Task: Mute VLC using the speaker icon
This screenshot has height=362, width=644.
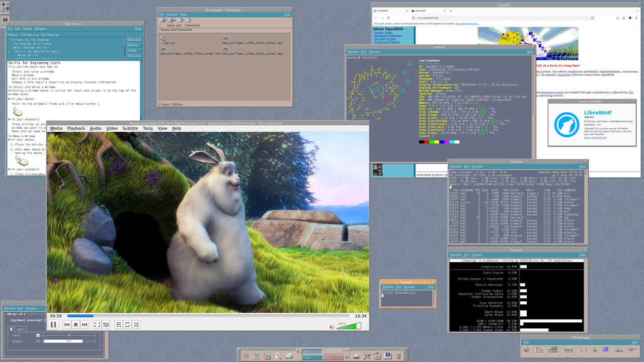Action: [332, 327]
